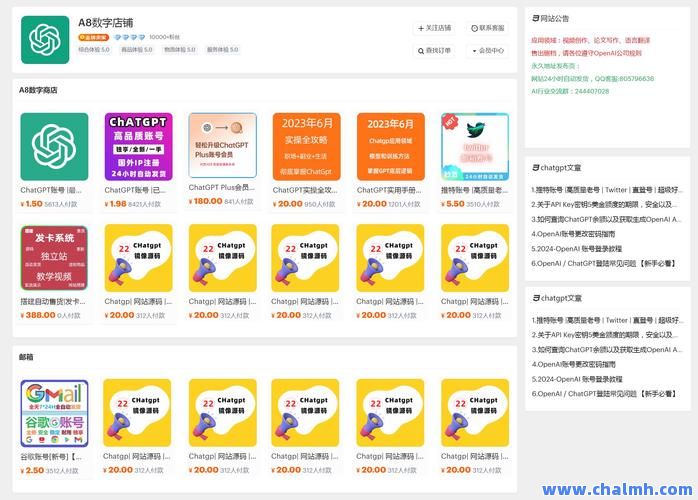The height and width of the screenshot is (500, 698).
Task: Click the 物流体验 5.0 rating tag
Action: (179, 49)
